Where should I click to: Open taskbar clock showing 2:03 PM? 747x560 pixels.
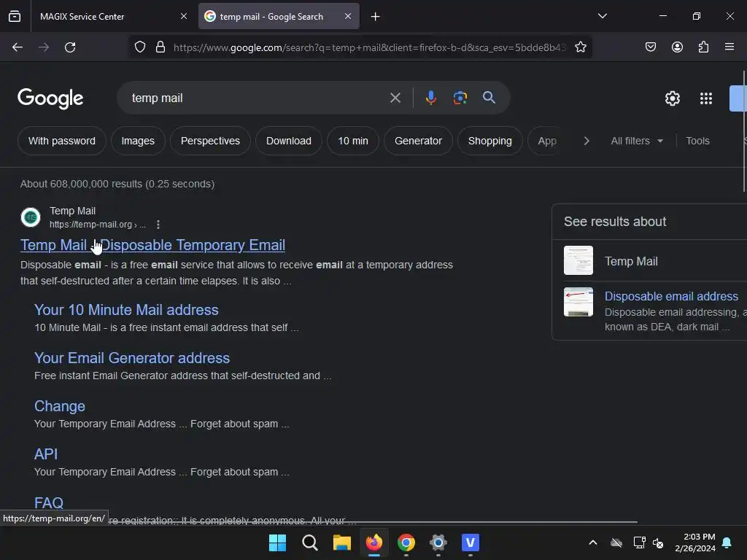click(x=695, y=542)
